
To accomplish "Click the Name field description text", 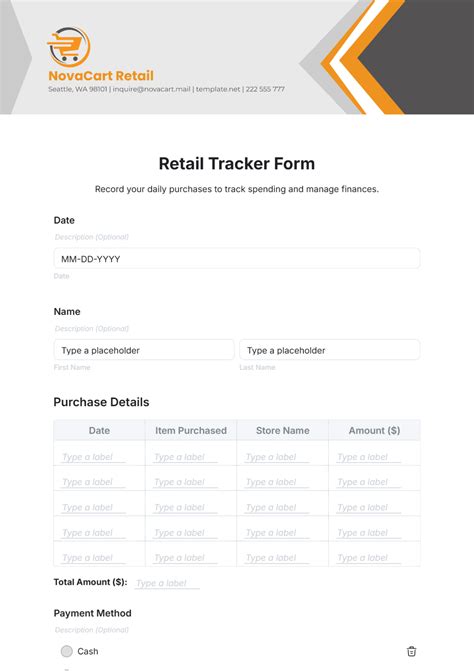I will tap(92, 328).
